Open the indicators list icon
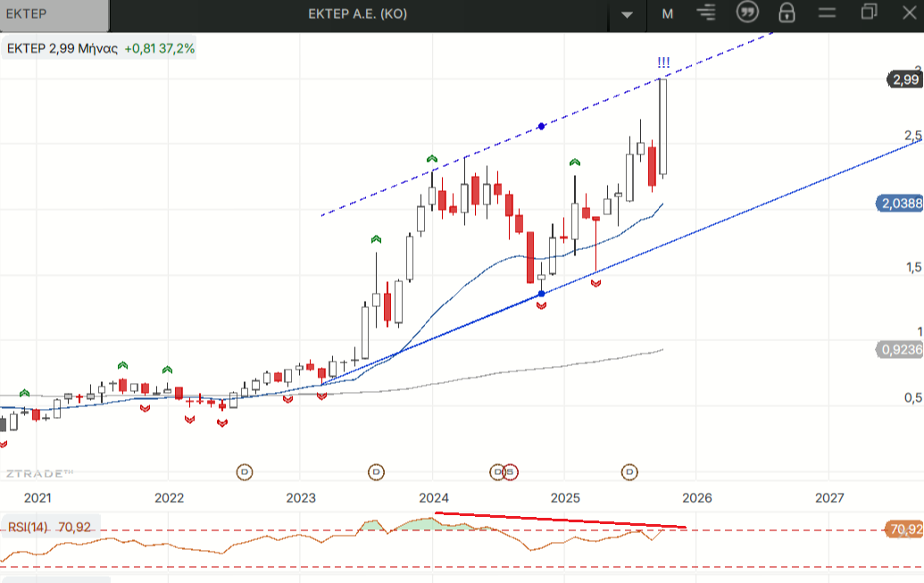This screenshot has height=583, width=924. pyautogui.click(x=708, y=13)
